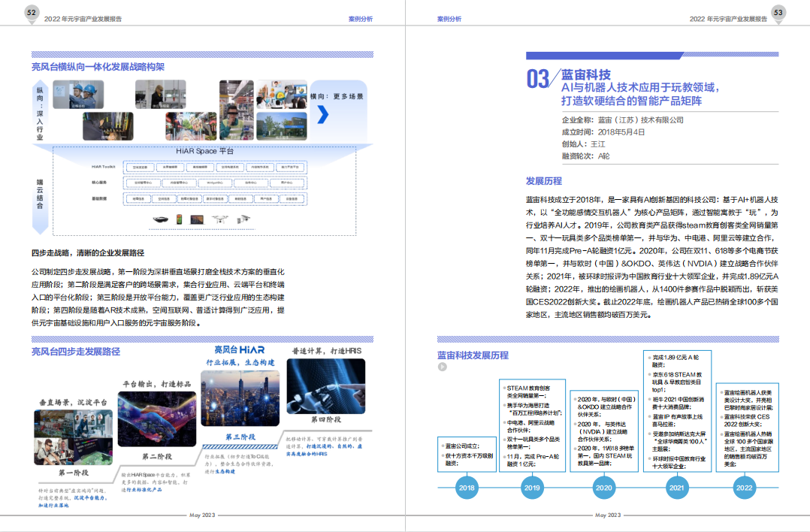This screenshot has height=532, width=810.
Task: Select the 2018 timeline marker
Action: click(x=467, y=488)
